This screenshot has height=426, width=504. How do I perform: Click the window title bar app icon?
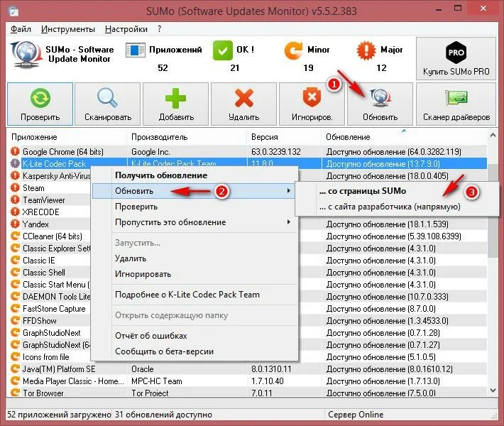point(13,11)
